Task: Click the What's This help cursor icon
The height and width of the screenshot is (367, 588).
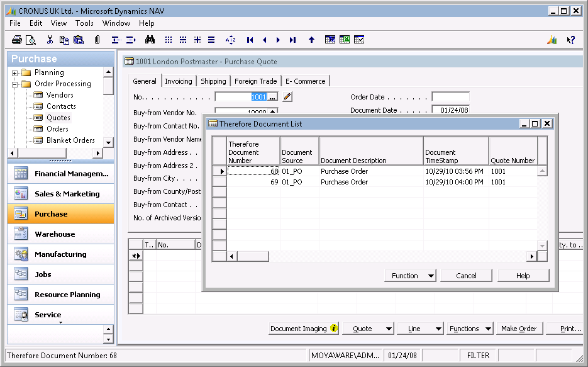Action: tap(571, 40)
